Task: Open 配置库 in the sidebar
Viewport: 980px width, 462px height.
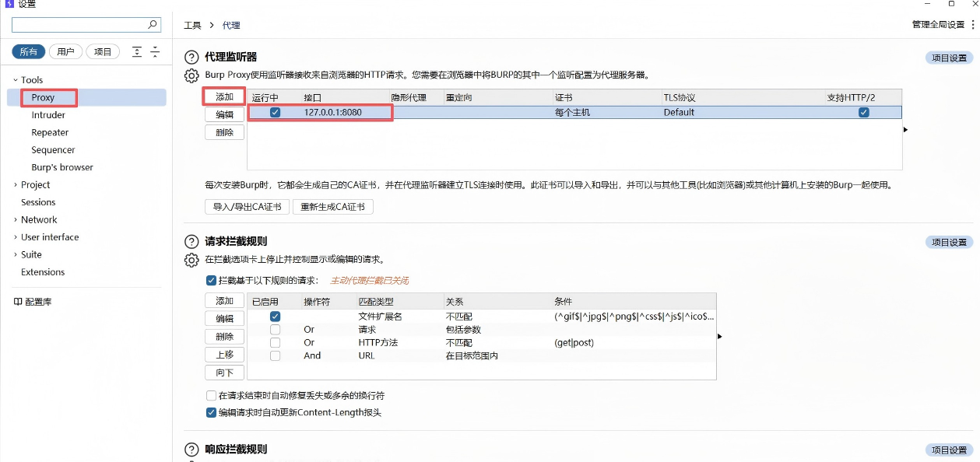Action: [38, 302]
